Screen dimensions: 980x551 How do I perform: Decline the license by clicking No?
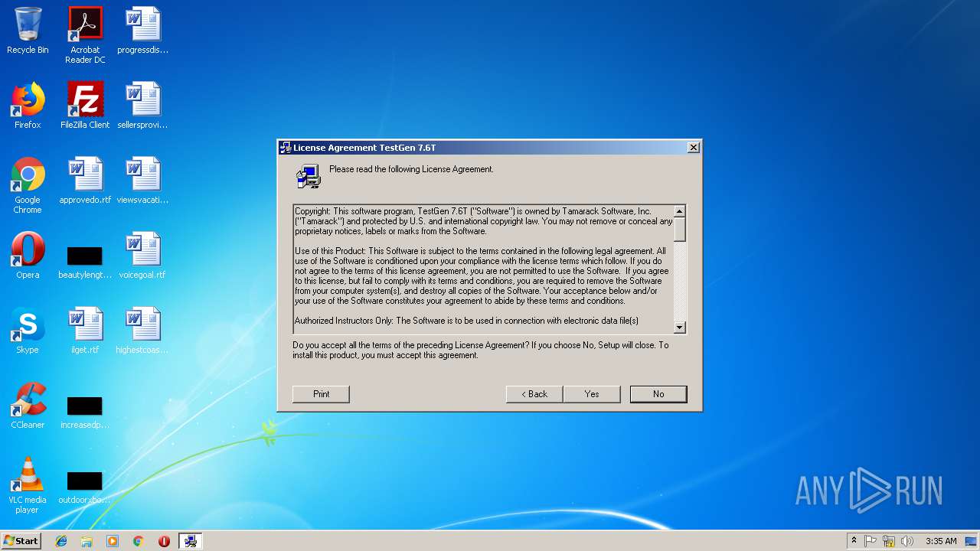click(x=658, y=394)
